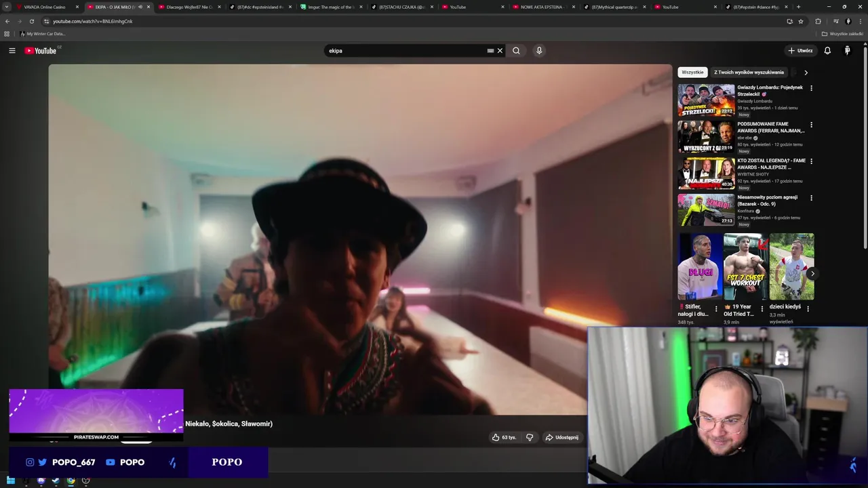The image size is (868, 488).
Task: Open options for 'dzieci kiedyś' short
Action: click(x=808, y=308)
